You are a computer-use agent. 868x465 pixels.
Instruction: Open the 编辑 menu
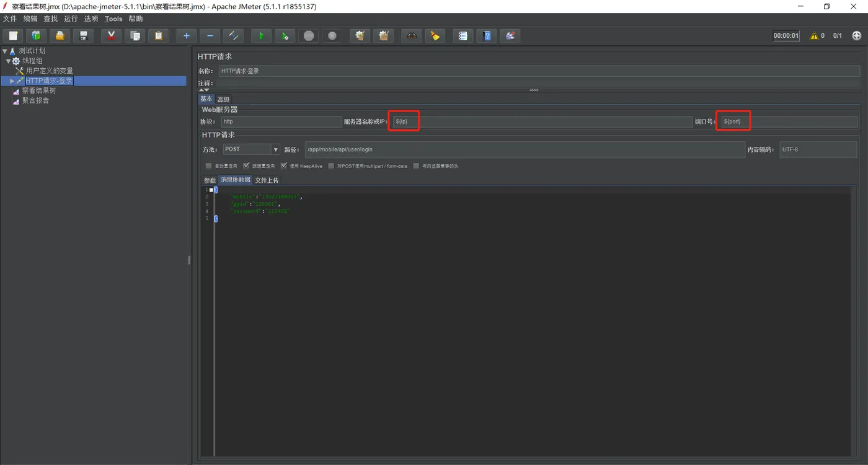[30, 19]
